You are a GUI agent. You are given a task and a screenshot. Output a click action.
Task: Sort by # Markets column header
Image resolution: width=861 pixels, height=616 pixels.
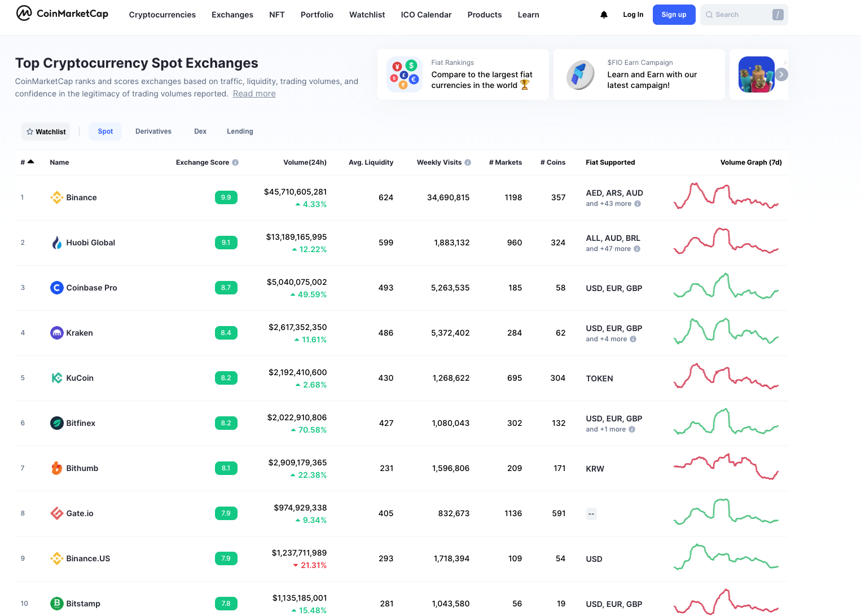click(506, 162)
